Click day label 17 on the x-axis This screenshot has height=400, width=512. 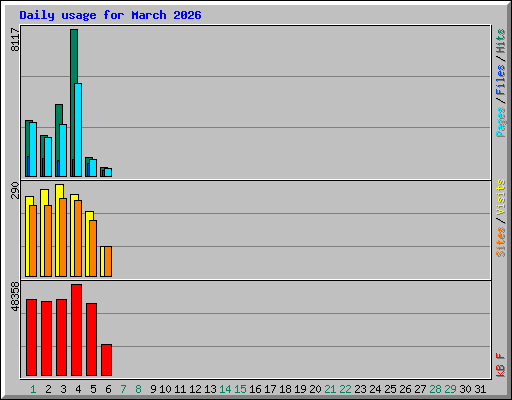click(x=270, y=389)
